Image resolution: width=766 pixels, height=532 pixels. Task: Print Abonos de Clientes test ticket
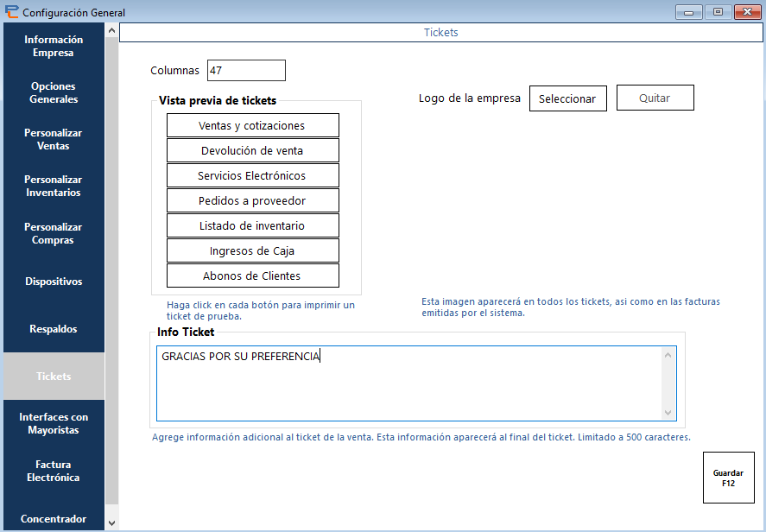click(252, 276)
